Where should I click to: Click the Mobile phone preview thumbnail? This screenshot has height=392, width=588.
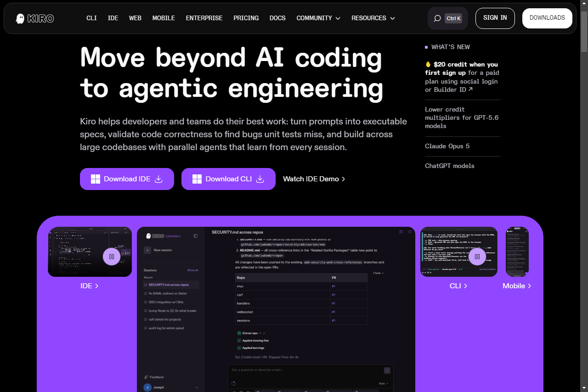[x=517, y=252]
